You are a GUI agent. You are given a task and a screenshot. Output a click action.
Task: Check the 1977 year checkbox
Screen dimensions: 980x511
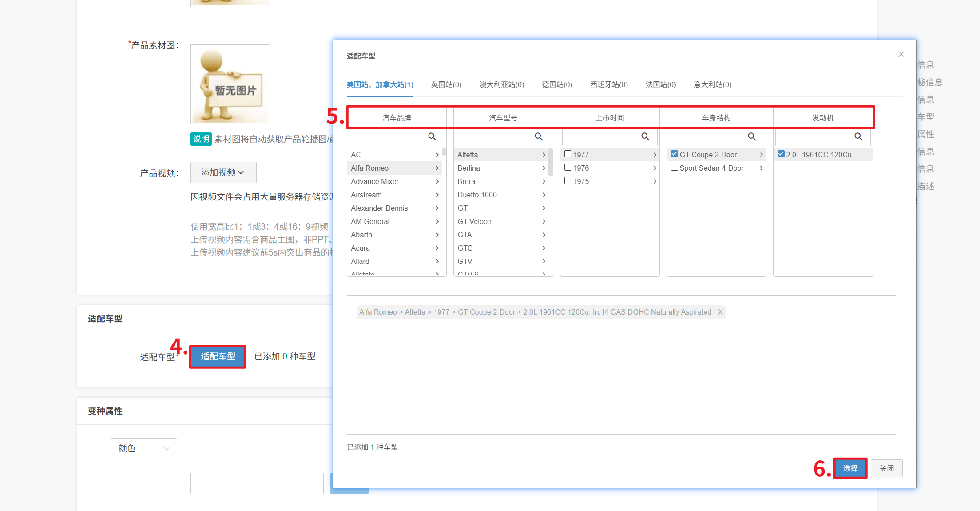pos(568,154)
